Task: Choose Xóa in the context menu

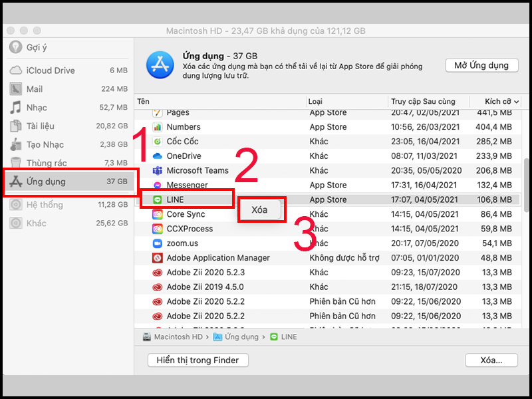Action: click(259, 209)
